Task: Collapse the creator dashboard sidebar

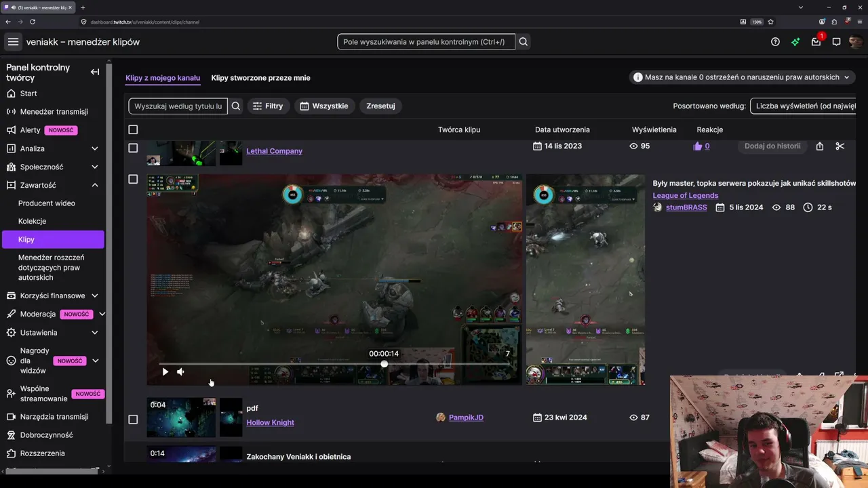Action: coord(95,72)
